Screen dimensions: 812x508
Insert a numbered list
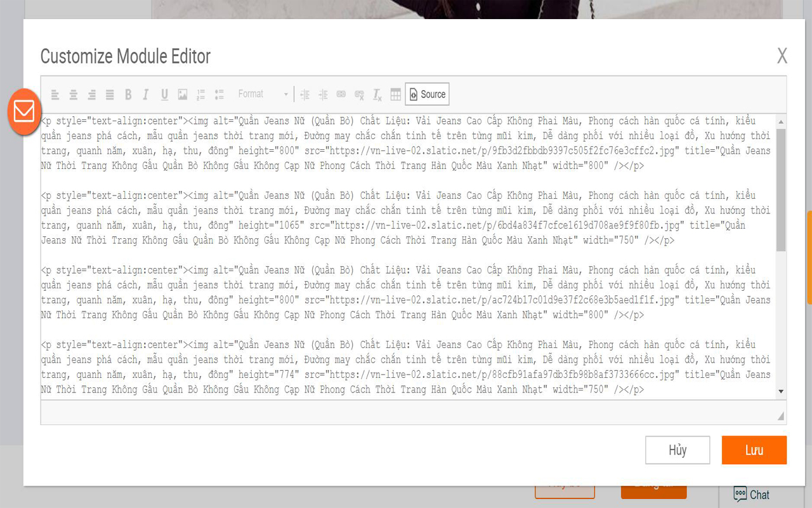coord(200,95)
